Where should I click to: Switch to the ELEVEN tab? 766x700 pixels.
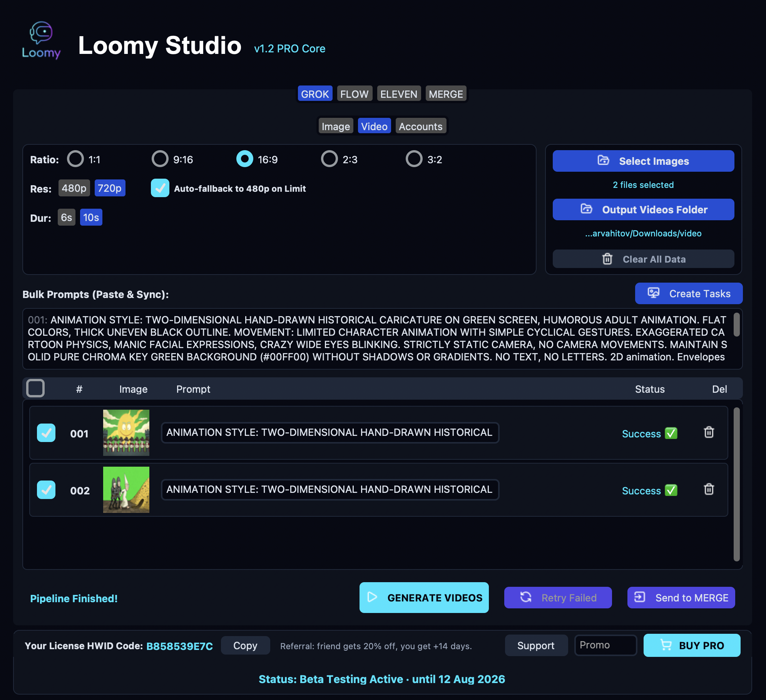click(x=399, y=94)
